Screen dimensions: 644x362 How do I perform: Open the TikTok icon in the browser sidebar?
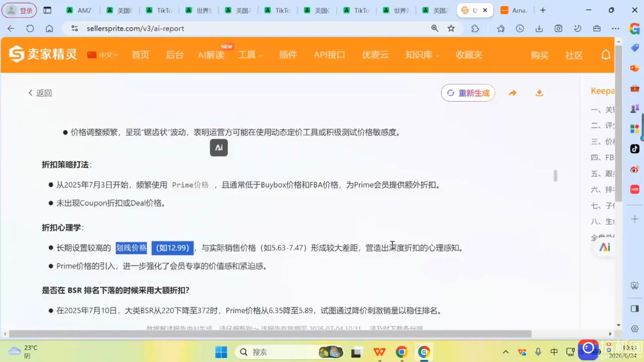coord(635,149)
